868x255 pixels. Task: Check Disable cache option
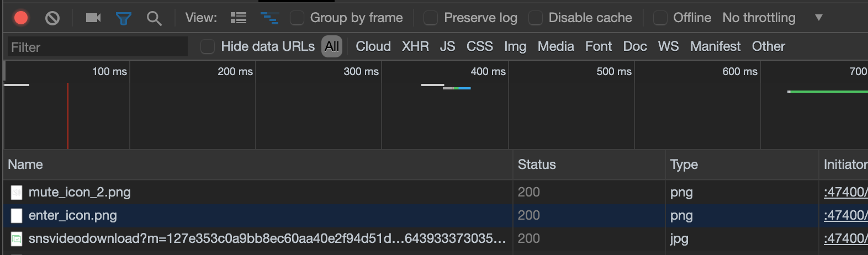coord(536,18)
